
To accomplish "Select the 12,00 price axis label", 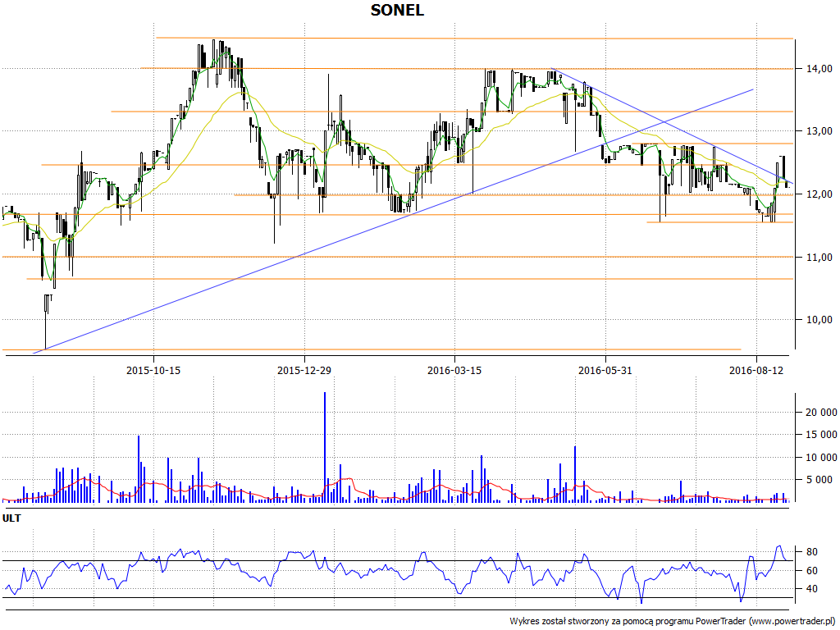I will click(819, 194).
